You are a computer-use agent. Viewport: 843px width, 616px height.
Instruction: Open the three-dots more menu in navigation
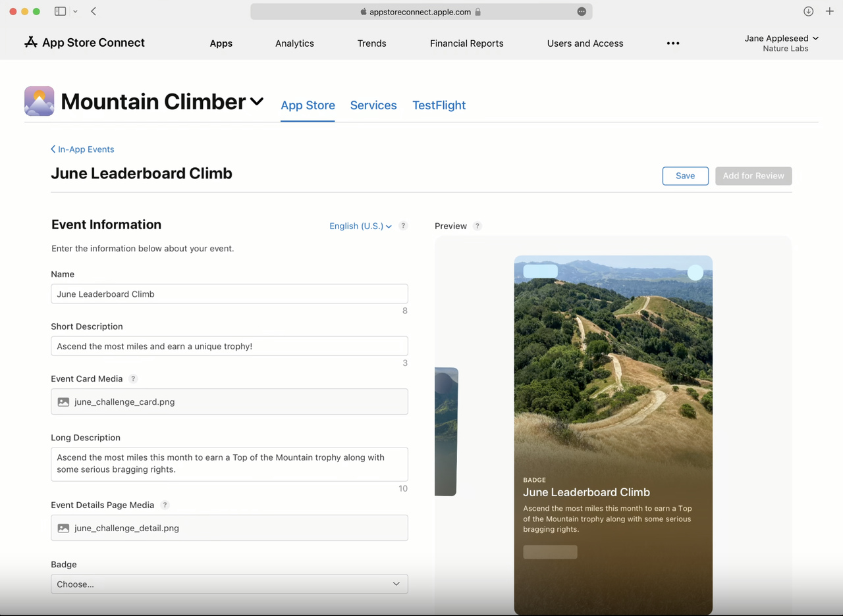672,43
